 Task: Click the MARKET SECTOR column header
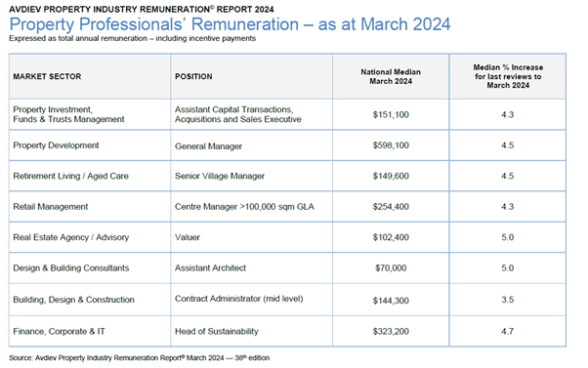pos(47,76)
